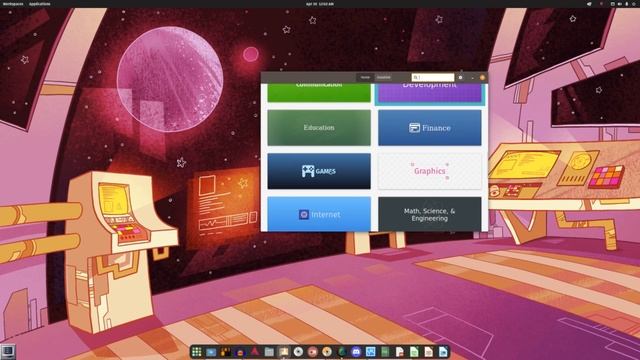Click the Pop!_Shop icon in dock
The height and width of the screenshot is (360, 640).
[283, 352]
